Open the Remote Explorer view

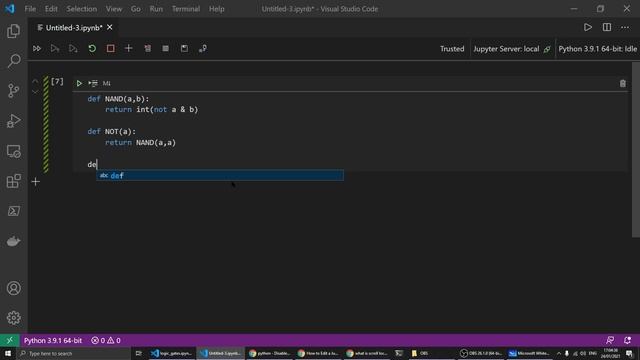(x=13, y=151)
